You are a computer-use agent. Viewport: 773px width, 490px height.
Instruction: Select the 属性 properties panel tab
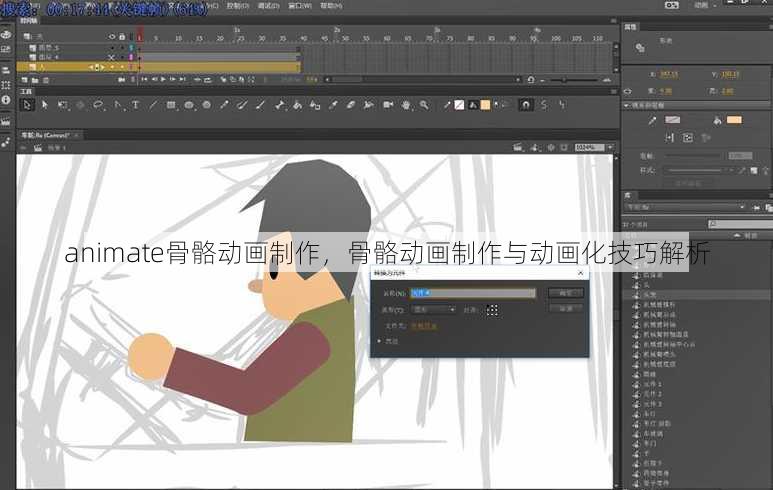(x=631, y=27)
